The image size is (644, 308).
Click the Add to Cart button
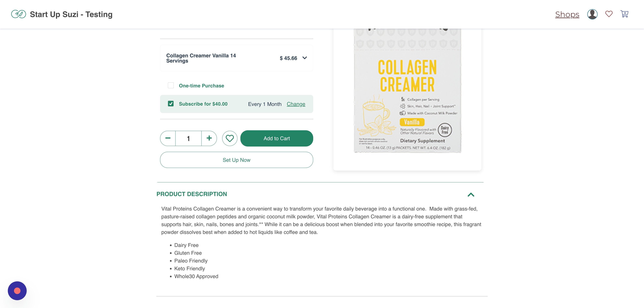pos(277,138)
